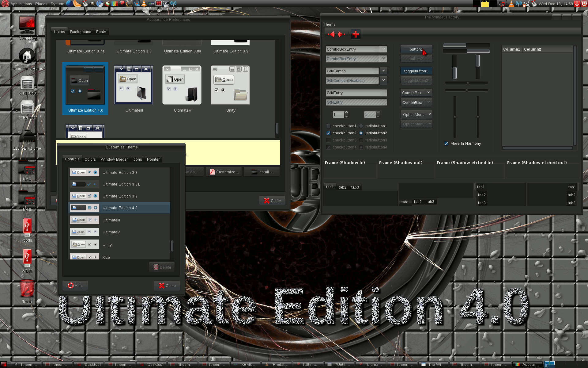Select the Unity theme thumbnail
Screen dimensions: 588x368
click(x=230, y=89)
